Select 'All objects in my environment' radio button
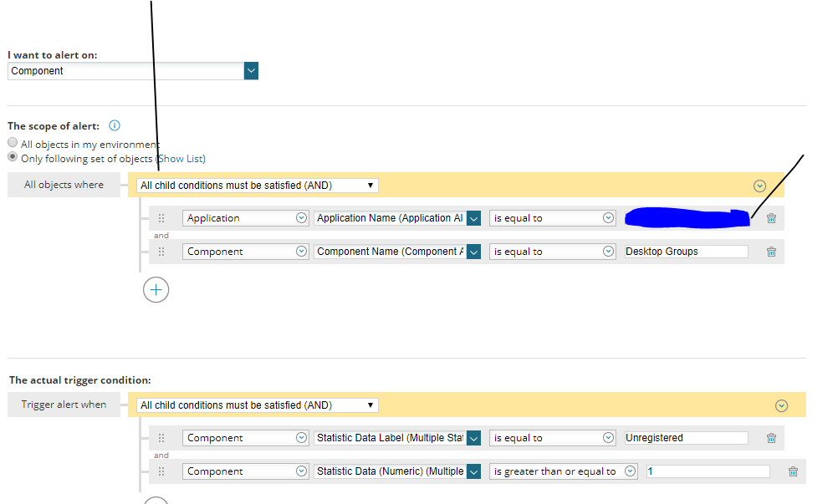838x504 pixels. point(13,142)
